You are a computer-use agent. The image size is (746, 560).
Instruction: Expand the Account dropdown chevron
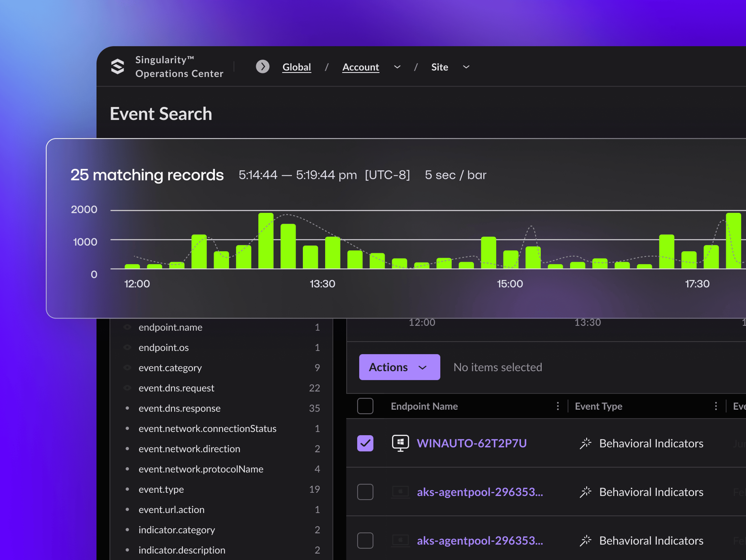click(397, 67)
